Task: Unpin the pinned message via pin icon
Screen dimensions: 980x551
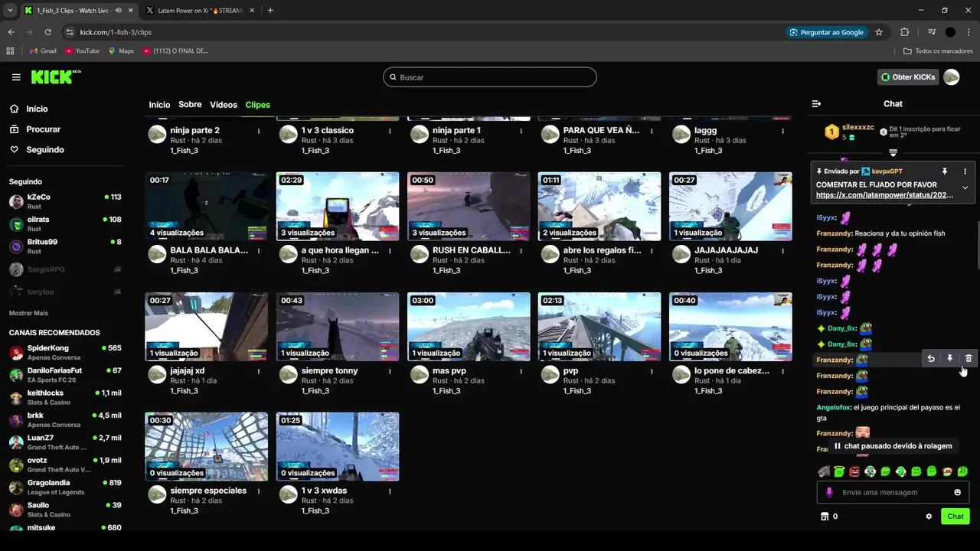Action: point(945,171)
